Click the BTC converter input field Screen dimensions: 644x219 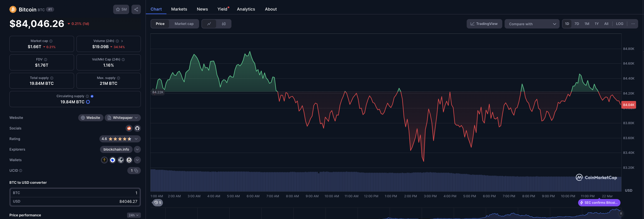(x=75, y=193)
